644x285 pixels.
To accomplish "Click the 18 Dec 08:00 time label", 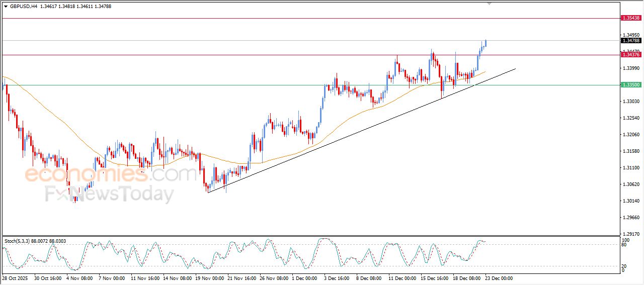I will point(467,278).
